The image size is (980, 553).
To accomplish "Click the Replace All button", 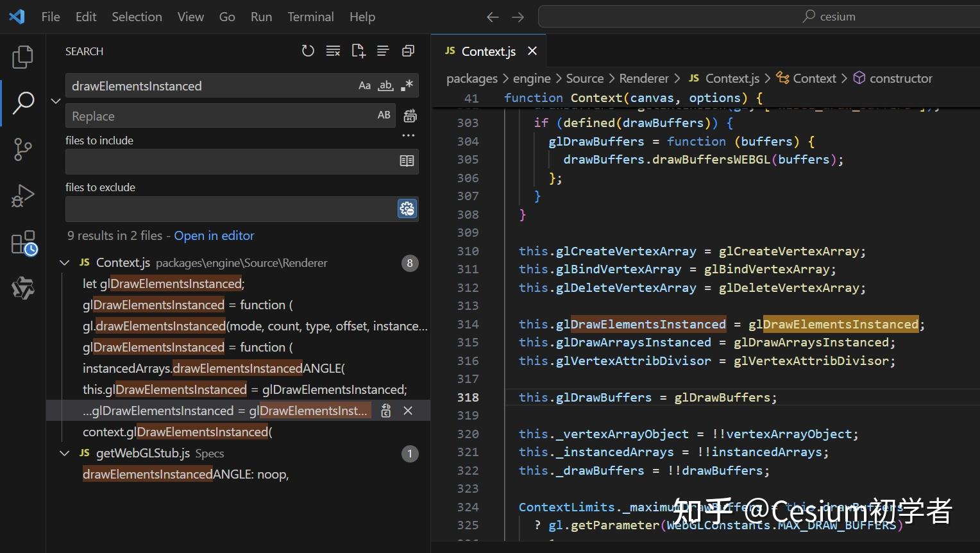I will 410,116.
